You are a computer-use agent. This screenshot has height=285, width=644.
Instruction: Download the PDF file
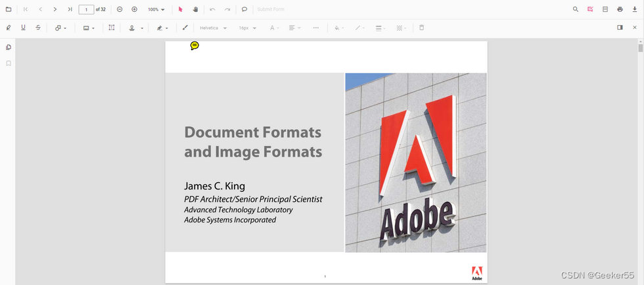tap(635, 9)
